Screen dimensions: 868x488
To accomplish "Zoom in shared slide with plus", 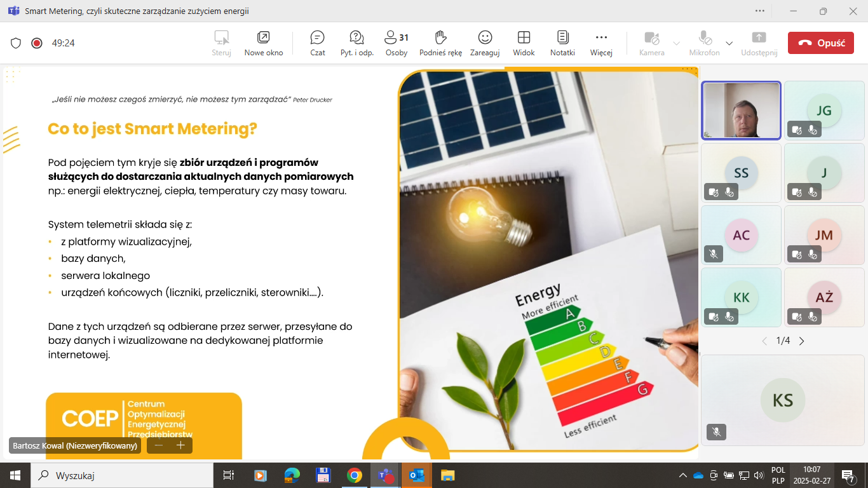I will pyautogui.click(x=180, y=445).
